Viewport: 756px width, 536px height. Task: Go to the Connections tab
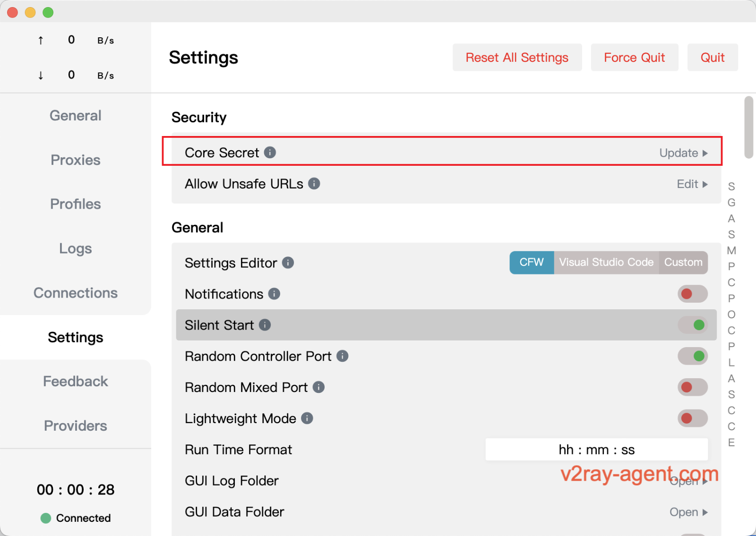click(x=76, y=293)
